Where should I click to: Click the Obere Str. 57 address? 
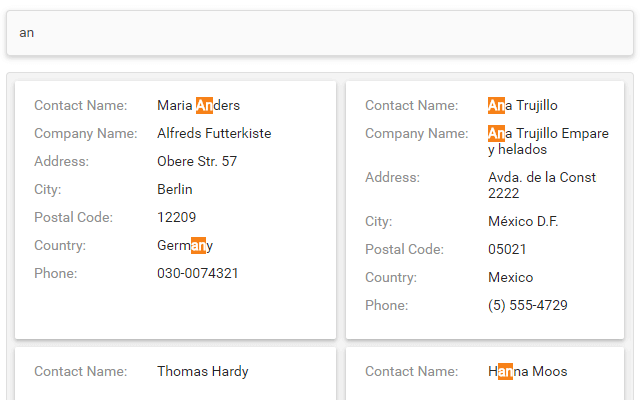[197, 161]
